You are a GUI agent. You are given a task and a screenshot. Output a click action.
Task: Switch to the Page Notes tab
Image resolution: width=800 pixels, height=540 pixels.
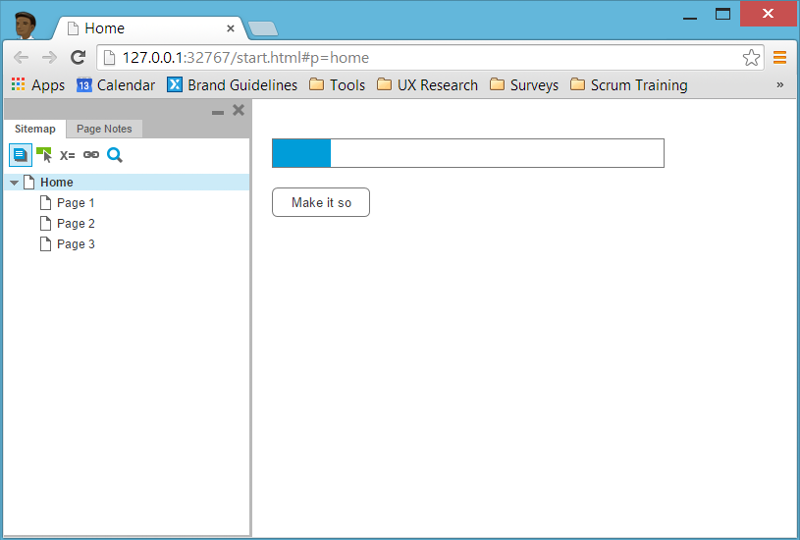tap(104, 129)
